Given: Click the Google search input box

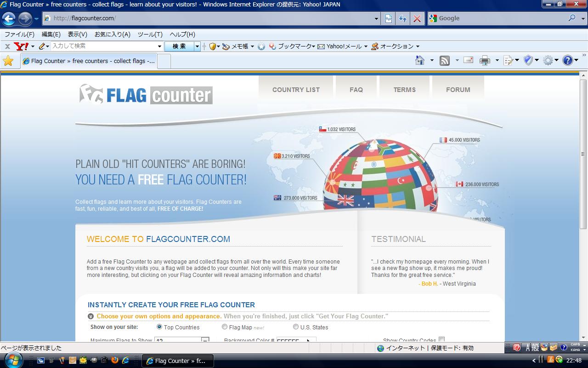Looking at the screenshot, I should (x=502, y=18).
